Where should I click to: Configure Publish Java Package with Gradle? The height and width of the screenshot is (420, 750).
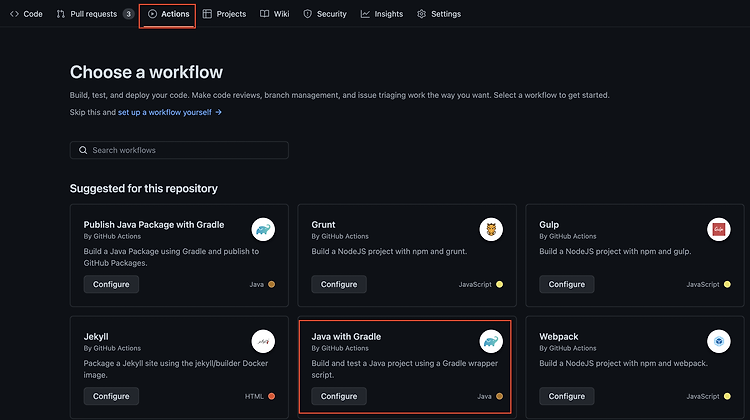(x=111, y=284)
